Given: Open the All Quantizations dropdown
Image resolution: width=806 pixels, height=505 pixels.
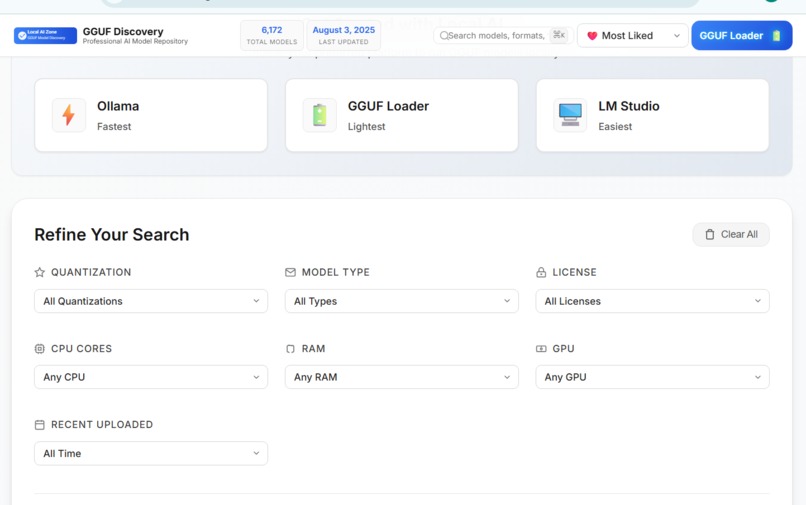Looking at the screenshot, I should tap(151, 301).
